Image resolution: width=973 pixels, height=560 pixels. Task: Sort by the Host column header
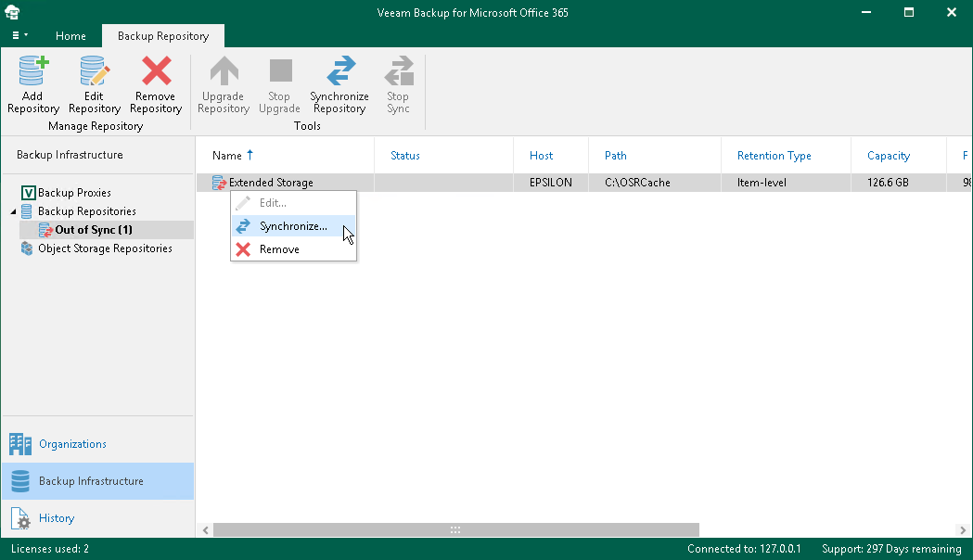pos(541,156)
